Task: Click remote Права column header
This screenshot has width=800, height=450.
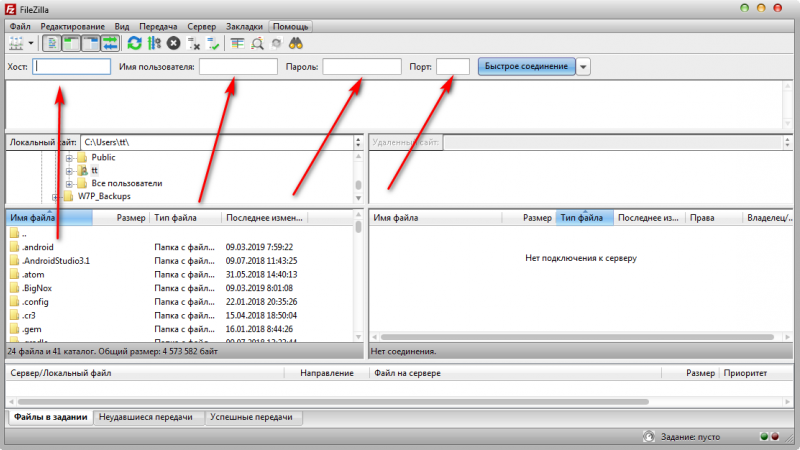Action: pos(714,218)
